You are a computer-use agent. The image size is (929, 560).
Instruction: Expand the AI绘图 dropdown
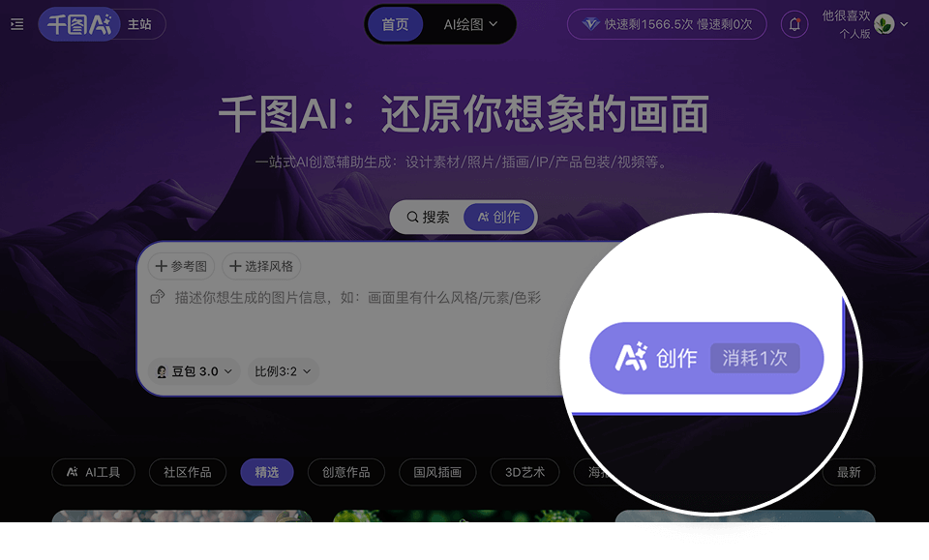[470, 24]
